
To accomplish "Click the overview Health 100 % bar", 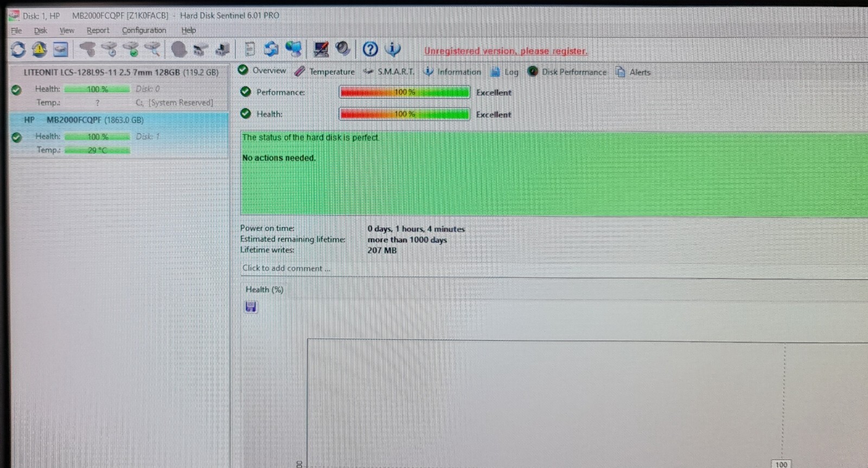I will tap(404, 114).
